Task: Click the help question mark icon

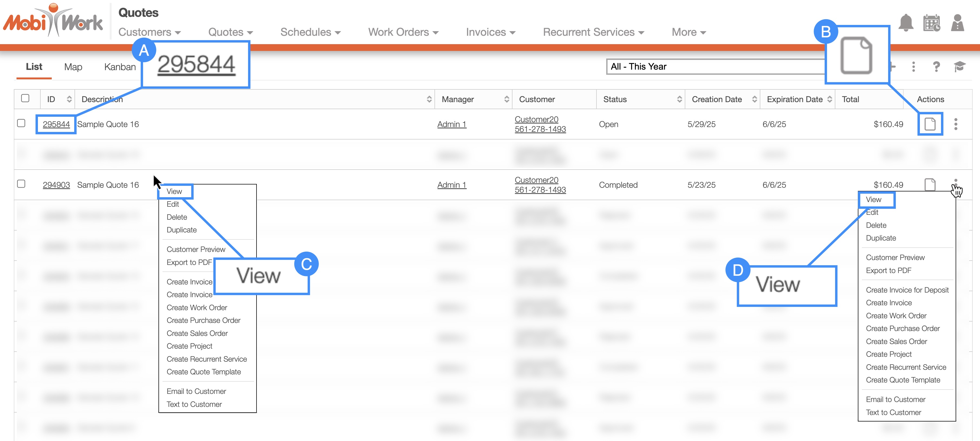Action: tap(936, 67)
